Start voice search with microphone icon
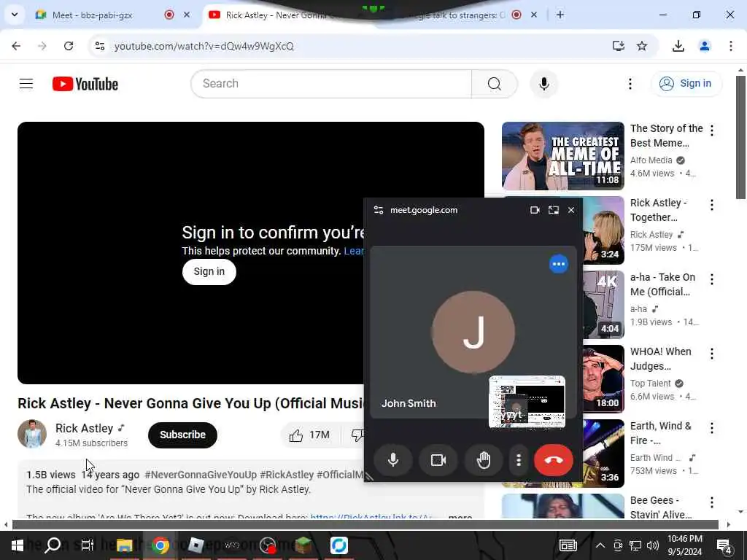Viewport: 747px width, 560px height. tap(543, 84)
